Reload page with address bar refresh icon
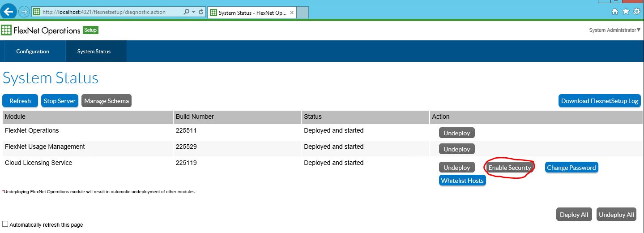Image resolution: width=644 pixels, height=233 pixels. pos(201,12)
